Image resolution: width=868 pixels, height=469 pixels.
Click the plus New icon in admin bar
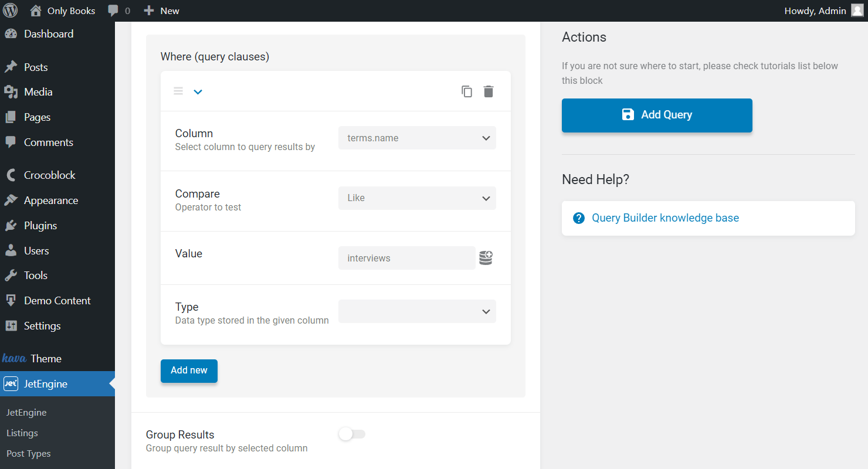pyautogui.click(x=149, y=11)
